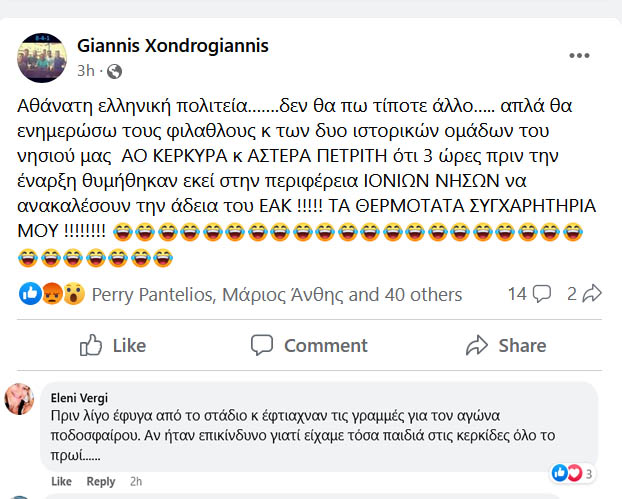This screenshot has height=499, width=622.
Task: Click the wow reaction emoji under the post
Action: pos(72,294)
